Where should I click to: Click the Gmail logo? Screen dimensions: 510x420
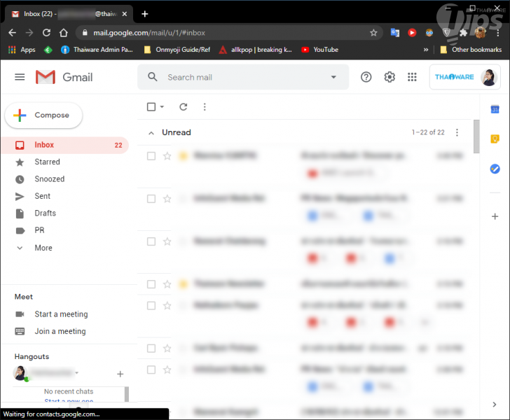pos(64,77)
